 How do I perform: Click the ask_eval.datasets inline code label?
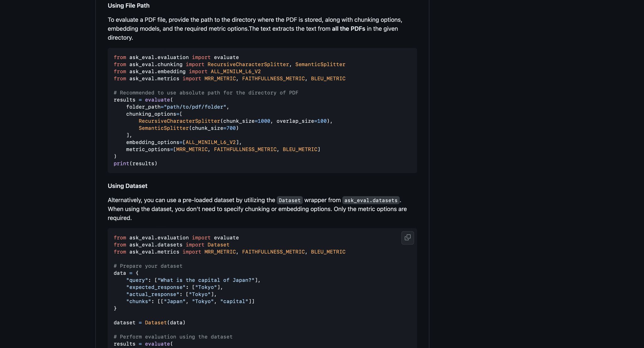tap(371, 200)
